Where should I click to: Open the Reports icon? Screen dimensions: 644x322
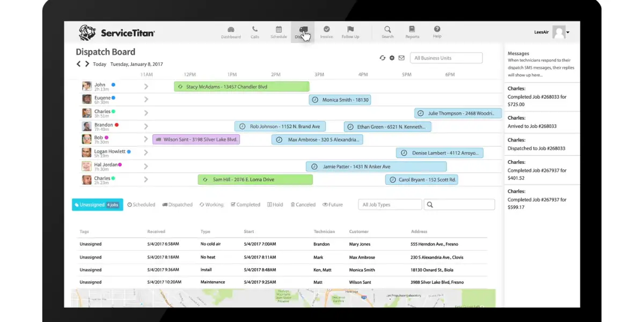click(412, 32)
